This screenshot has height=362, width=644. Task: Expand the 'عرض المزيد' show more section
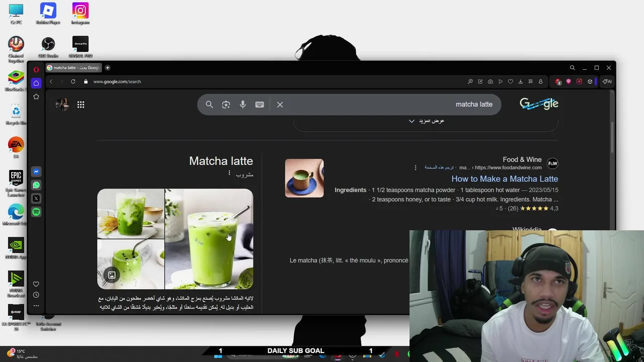426,121
